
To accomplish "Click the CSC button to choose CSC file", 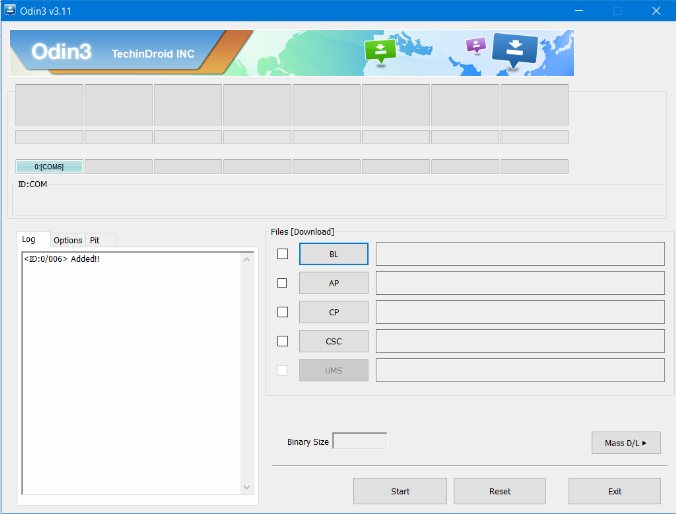I will point(334,341).
